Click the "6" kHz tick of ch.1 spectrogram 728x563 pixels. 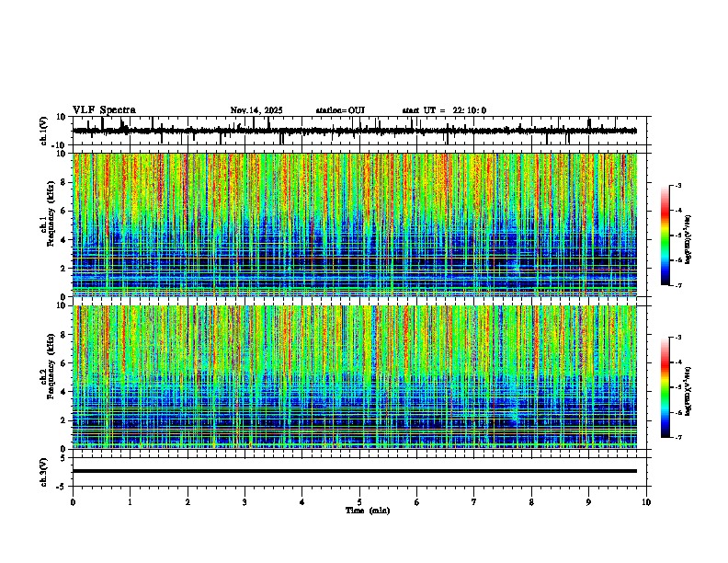tap(64, 211)
